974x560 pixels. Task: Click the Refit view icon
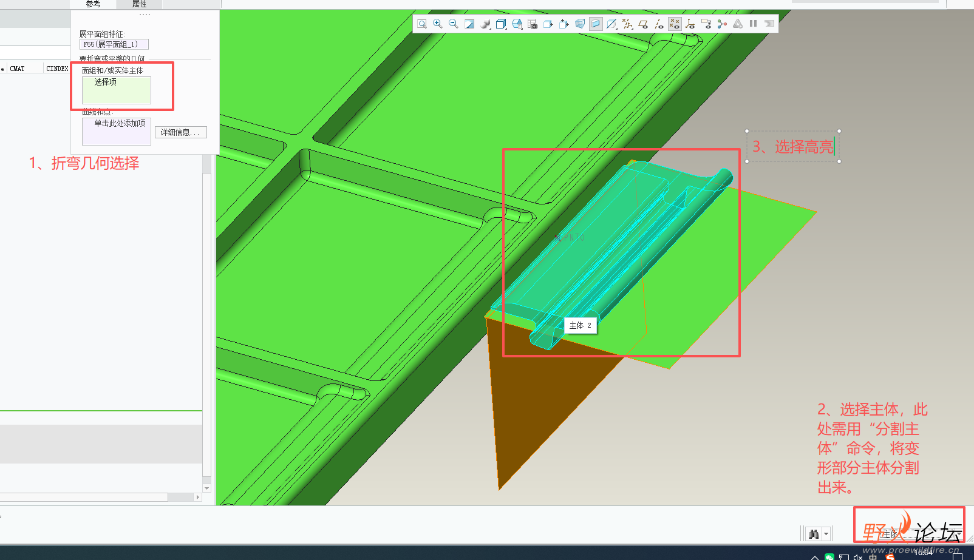(x=422, y=24)
